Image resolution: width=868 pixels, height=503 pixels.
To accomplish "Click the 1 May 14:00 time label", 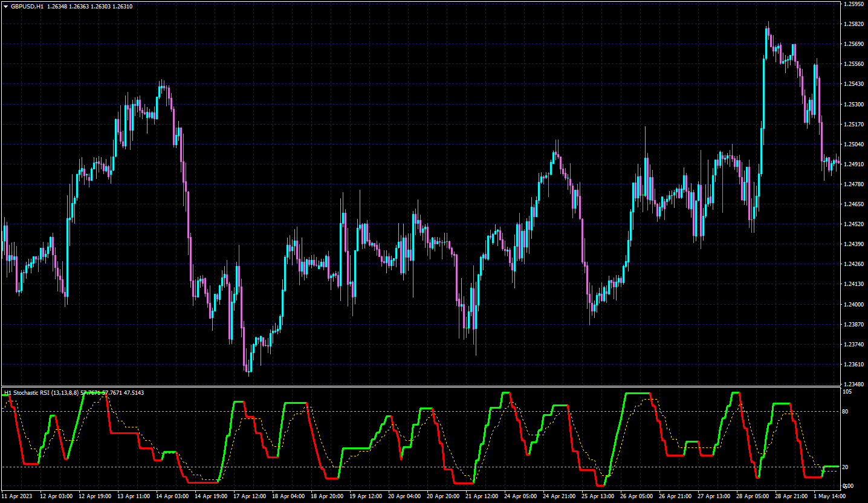I will point(829,496).
